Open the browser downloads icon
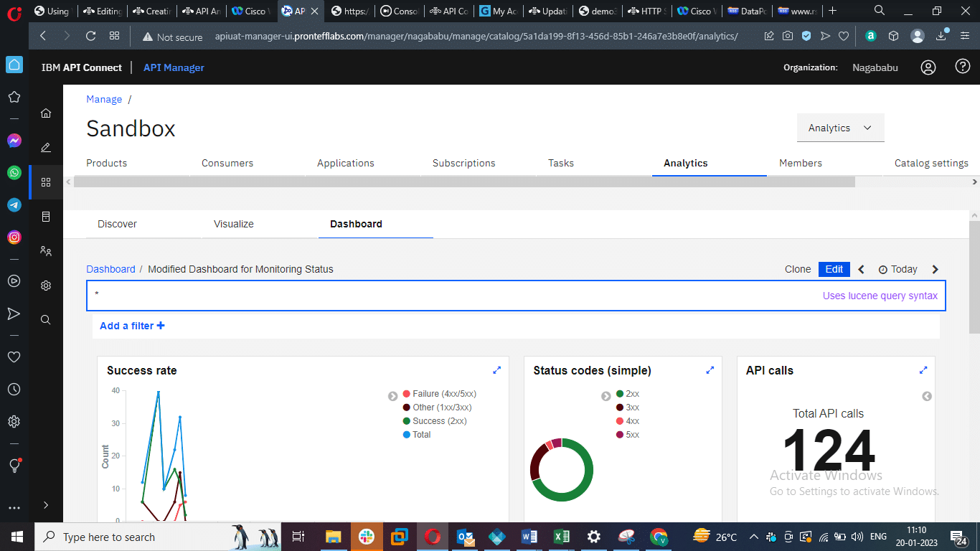Image resolution: width=980 pixels, height=551 pixels. [x=941, y=36]
